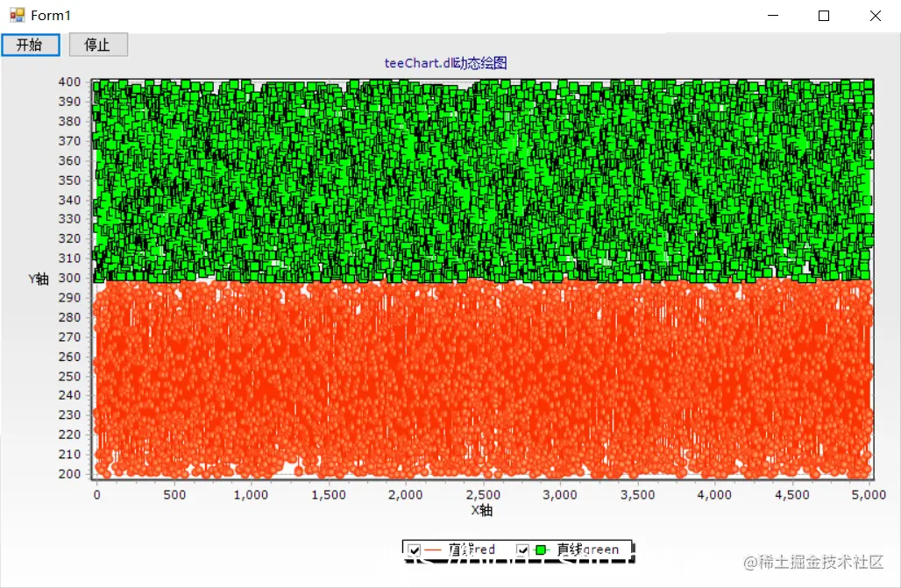Screen dimensions: 901x588
Task: Click the Y轴 axis title
Action: pos(39,280)
